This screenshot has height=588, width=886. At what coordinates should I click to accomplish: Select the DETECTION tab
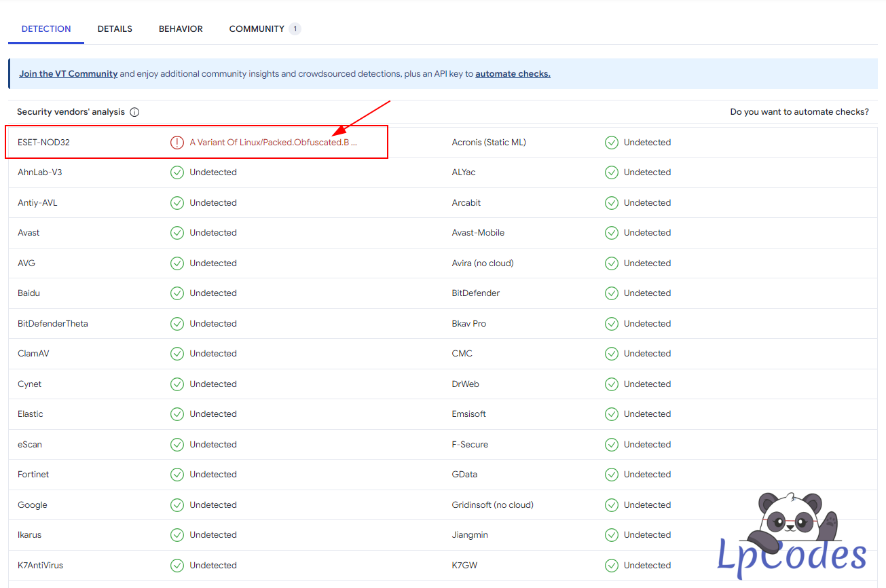(x=46, y=29)
